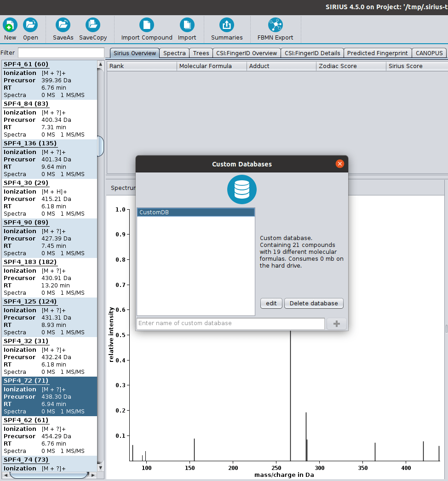The width and height of the screenshot is (448, 481).
Task: Open Summaries export icon
Action: tap(227, 25)
